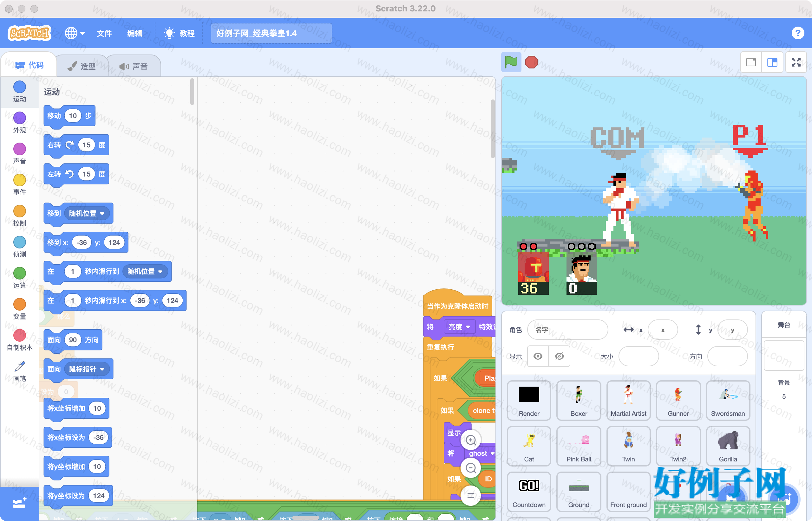Screen dimensions: 812x521
Task: Open 随机位置 dropdown in 移到 block
Action: (x=87, y=214)
